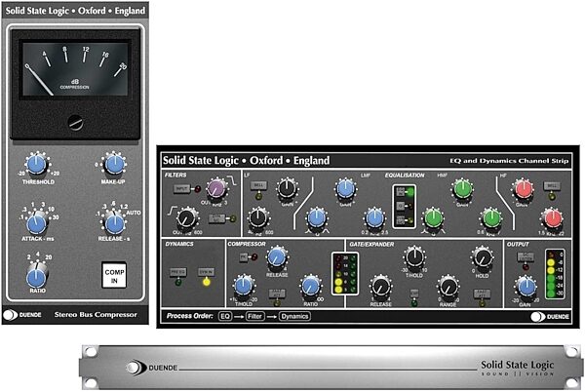585x392 pixels.
Task: Click the compressor gain reduction LED meter
Action: click(345, 273)
